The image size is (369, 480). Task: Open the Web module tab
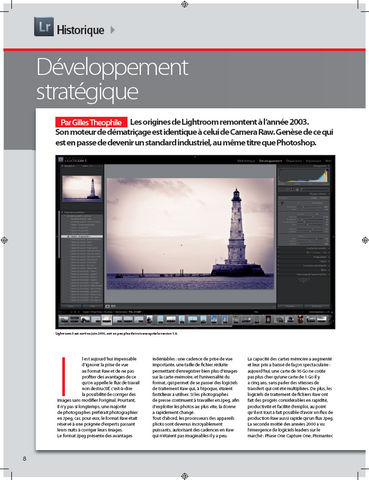pyautogui.click(x=328, y=161)
